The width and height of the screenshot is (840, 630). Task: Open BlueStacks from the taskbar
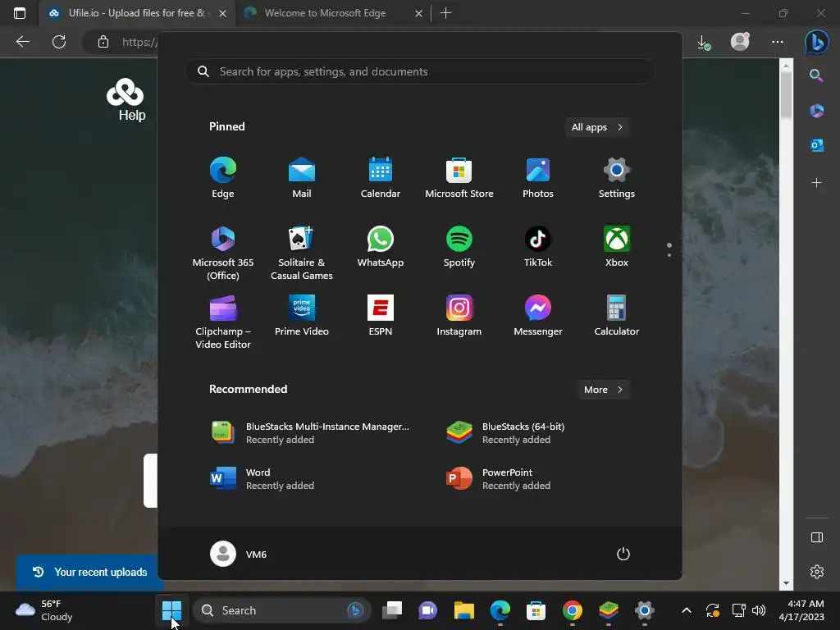click(609, 610)
